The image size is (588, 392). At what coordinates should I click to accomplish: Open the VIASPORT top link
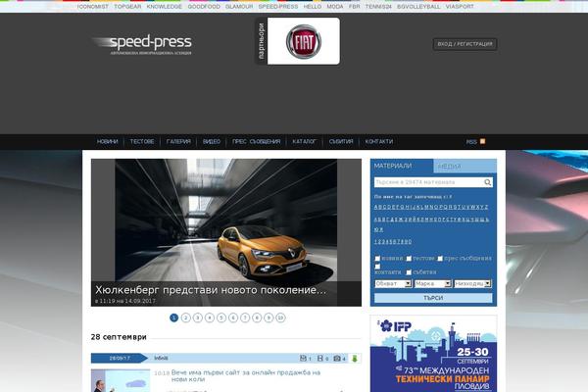point(460,7)
